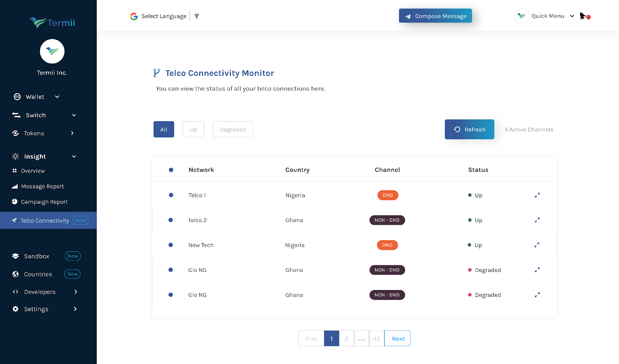Click the Message Report chart icon
The width and height of the screenshot is (619, 364).
coord(15,186)
